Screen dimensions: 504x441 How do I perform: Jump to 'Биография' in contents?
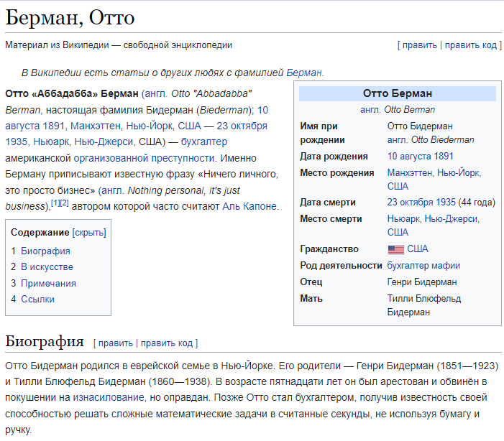click(x=45, y=251)
